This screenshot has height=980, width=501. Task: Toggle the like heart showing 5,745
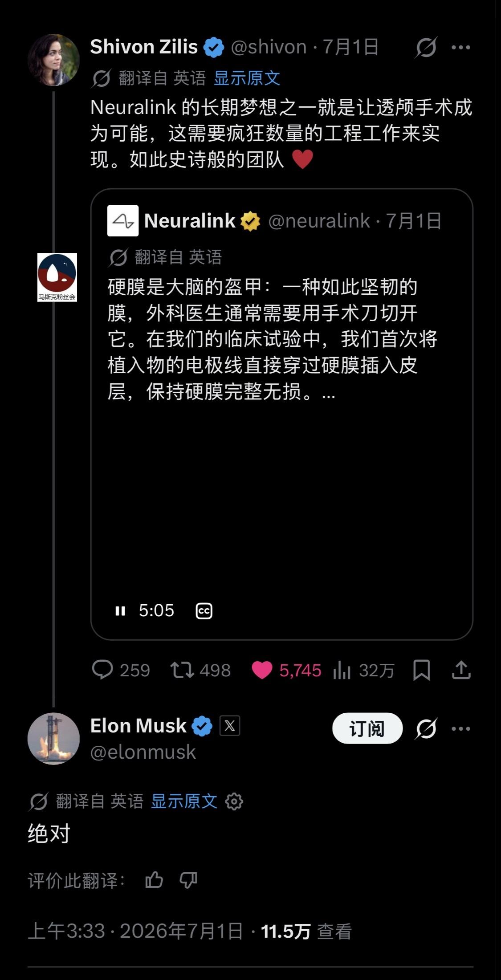coord(262,670)
